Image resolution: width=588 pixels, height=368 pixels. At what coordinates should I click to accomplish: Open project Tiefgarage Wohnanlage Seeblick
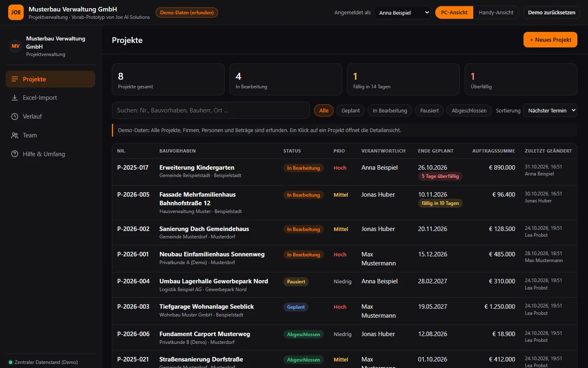click(x=345, y=311)
